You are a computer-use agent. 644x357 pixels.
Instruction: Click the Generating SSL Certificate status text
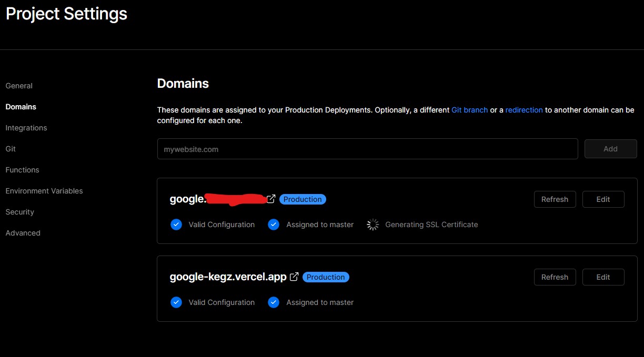pyautogui.click(x=431, y=225)
